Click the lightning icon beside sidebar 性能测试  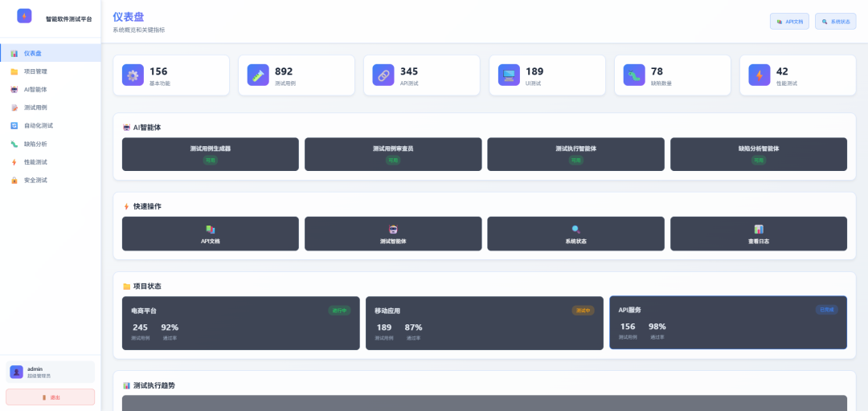click(x=14, y=162)
